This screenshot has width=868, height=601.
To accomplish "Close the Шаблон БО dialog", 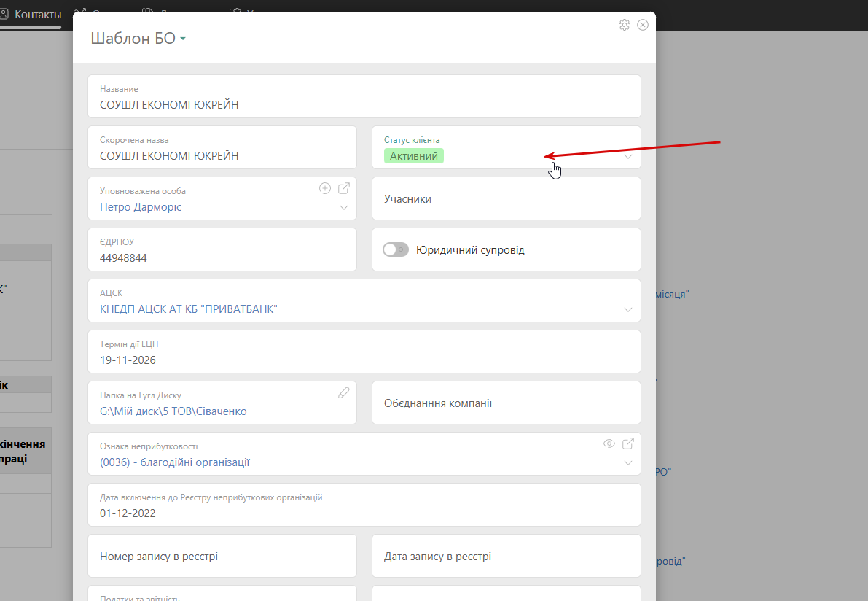I will coord(643,25).
